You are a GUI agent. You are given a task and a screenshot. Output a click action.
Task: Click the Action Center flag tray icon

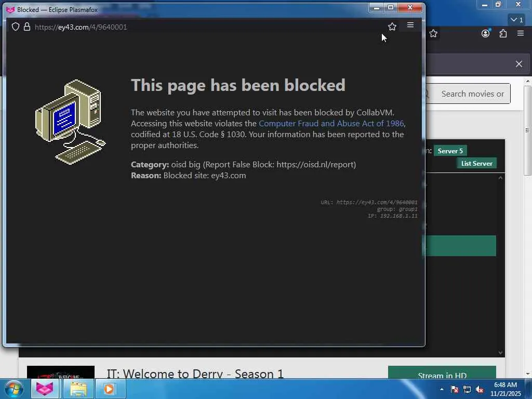coord(455,389)
